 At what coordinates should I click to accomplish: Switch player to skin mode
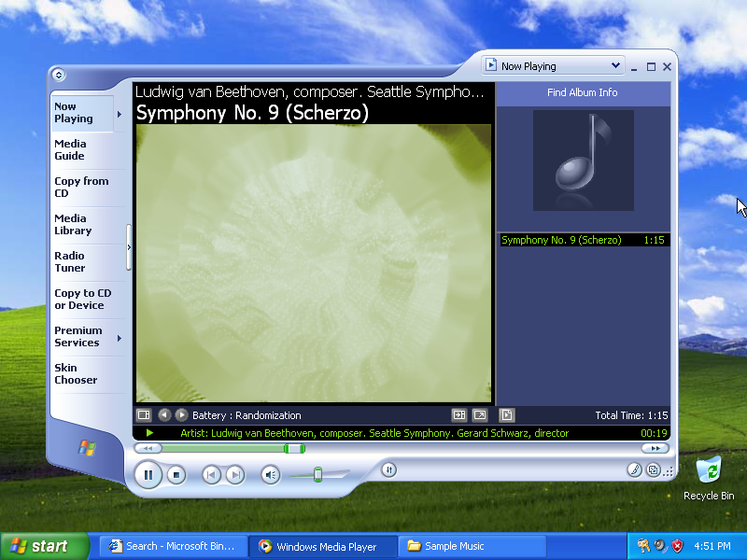click(x=654, y=470)
